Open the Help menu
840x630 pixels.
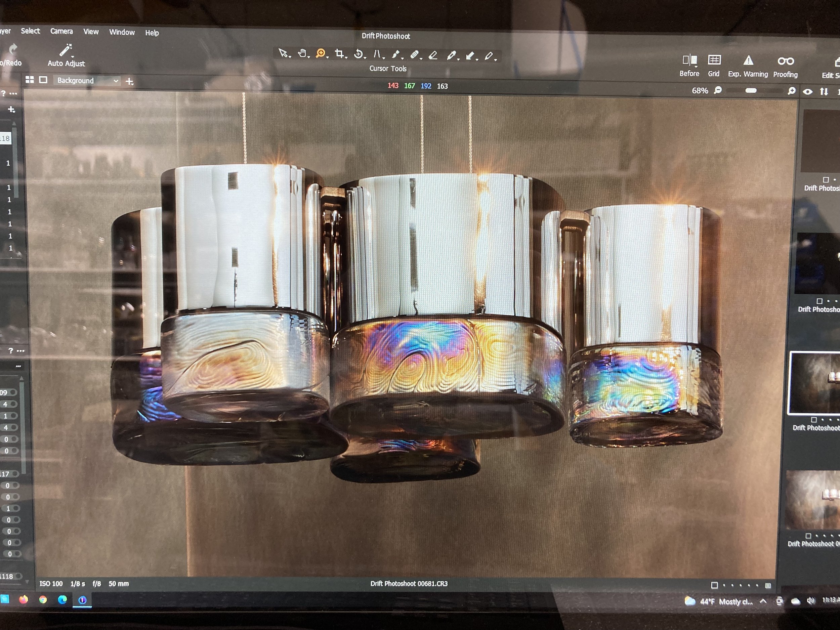coord(152,33)
